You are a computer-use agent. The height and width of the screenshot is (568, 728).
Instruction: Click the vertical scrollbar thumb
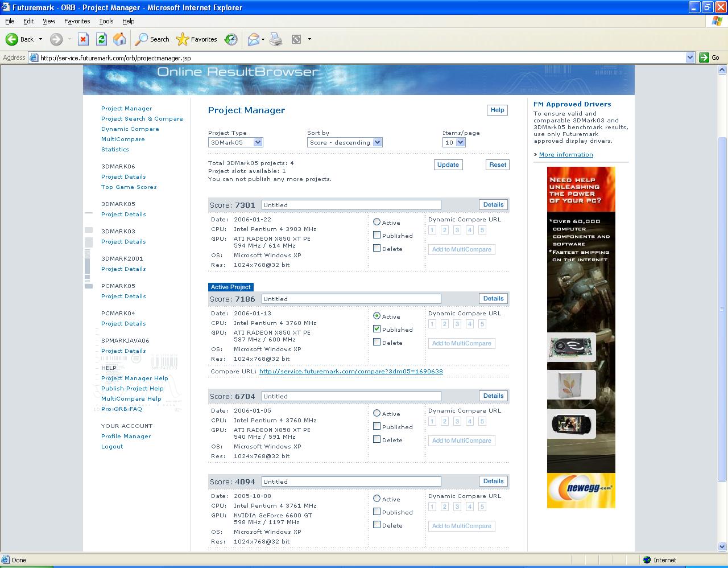722,310
